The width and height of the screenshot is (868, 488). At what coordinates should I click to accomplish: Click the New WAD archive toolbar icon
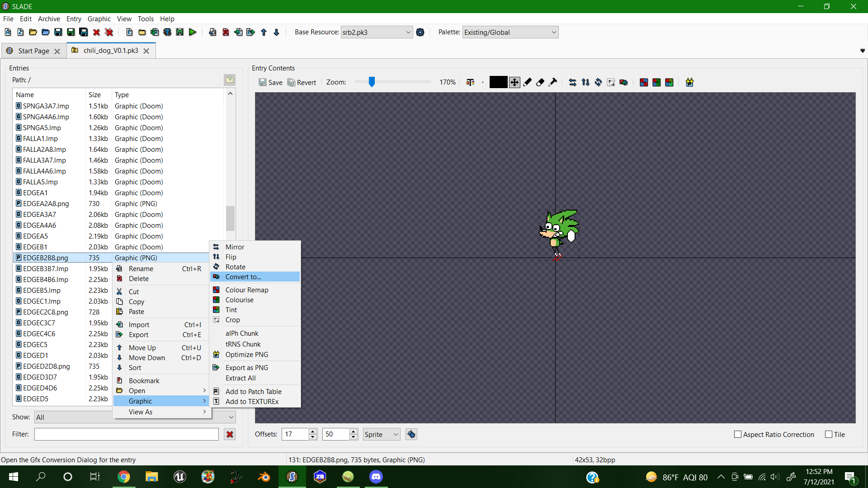[8, 32]
